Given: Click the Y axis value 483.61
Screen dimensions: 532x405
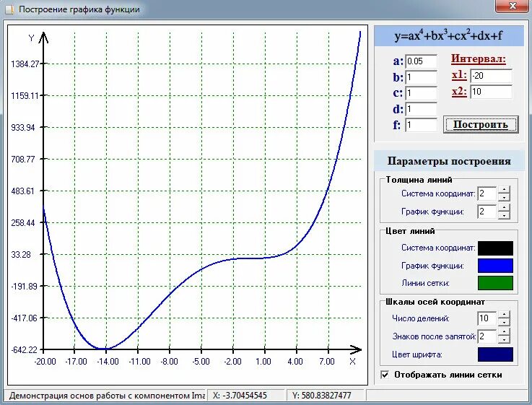Looking at the screenshot, I should 22,191.
